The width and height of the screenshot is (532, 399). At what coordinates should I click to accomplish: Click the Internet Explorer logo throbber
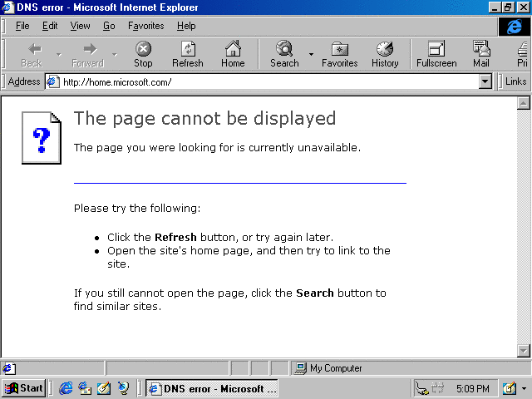tap(514, 26)
